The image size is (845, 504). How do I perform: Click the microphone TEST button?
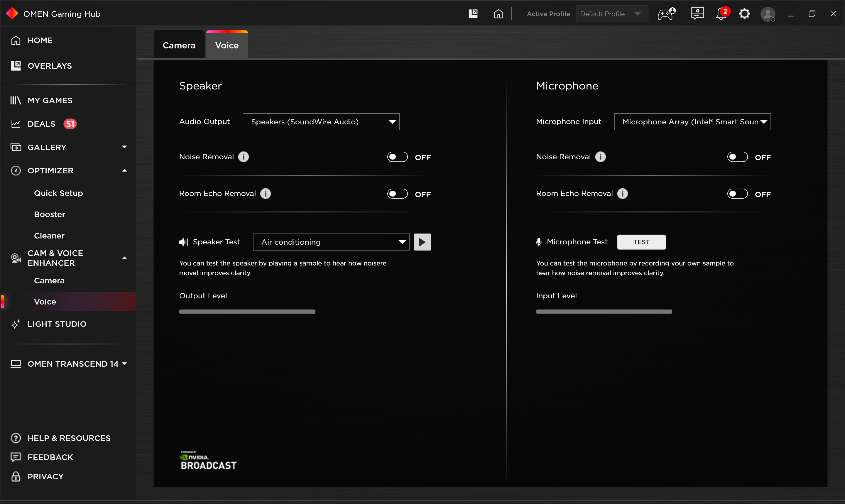(641, 242)
